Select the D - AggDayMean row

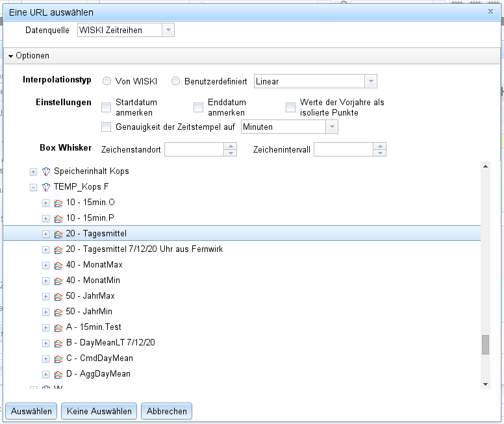click(242, 374)
